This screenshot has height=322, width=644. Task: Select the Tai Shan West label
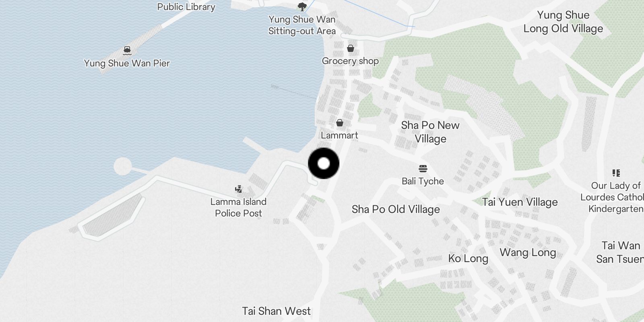click(277, 311)
